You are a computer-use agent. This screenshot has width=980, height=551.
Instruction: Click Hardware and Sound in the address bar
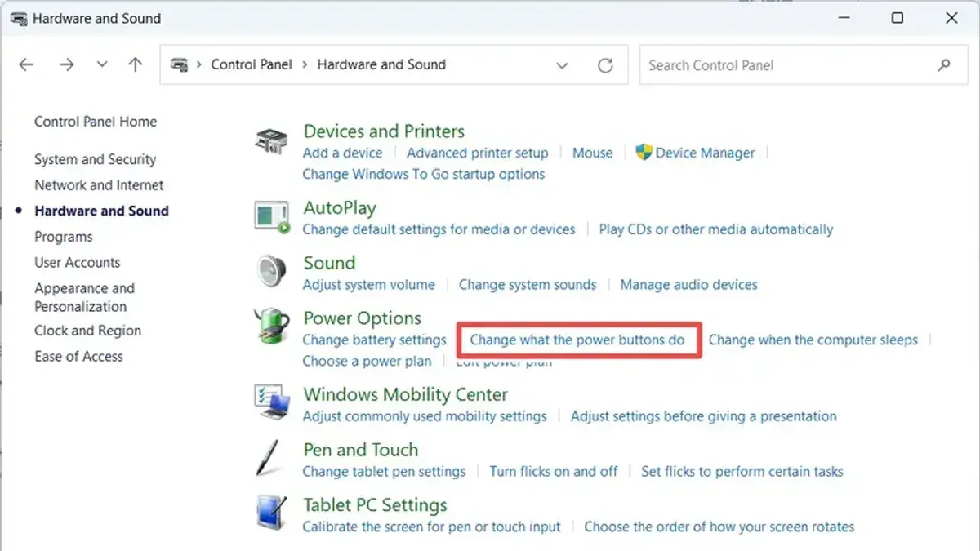pos(381,64)
